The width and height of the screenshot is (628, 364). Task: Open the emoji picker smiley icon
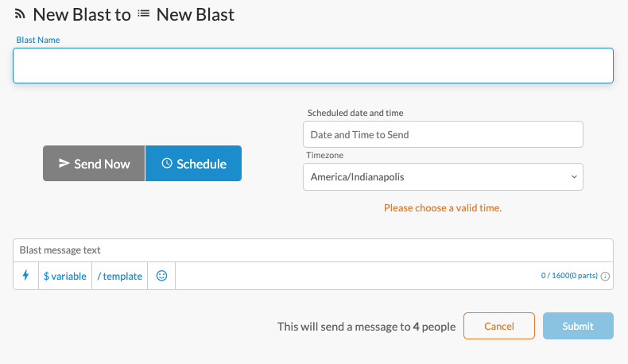161,276
